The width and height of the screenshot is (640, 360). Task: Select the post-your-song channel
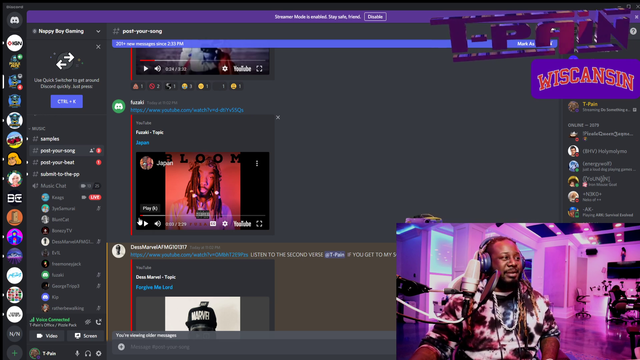tap(65, 151)
